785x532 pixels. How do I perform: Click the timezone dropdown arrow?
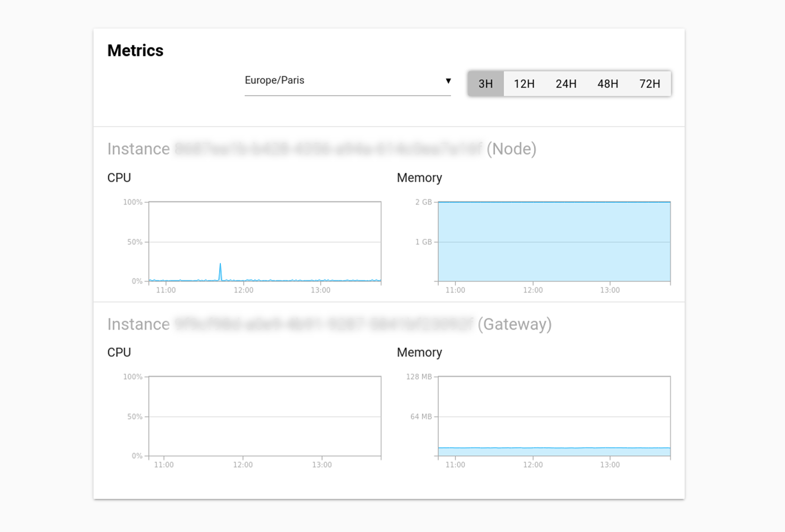click(x=448, y=81)
